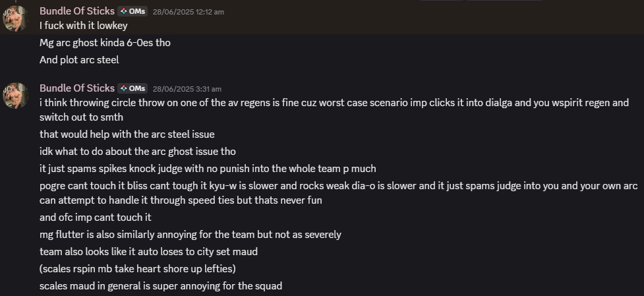
Task: Click the avatar on the 12:12 am message
Action: (x=16, y=19)
